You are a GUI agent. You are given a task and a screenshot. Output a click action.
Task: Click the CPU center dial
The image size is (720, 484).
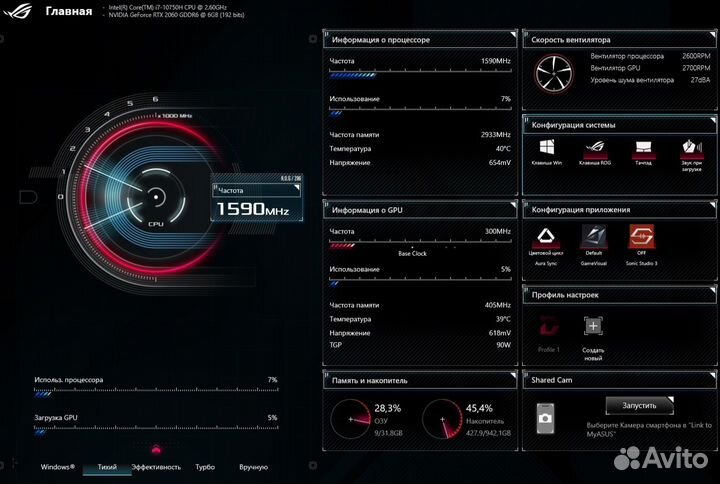(156, 197)
